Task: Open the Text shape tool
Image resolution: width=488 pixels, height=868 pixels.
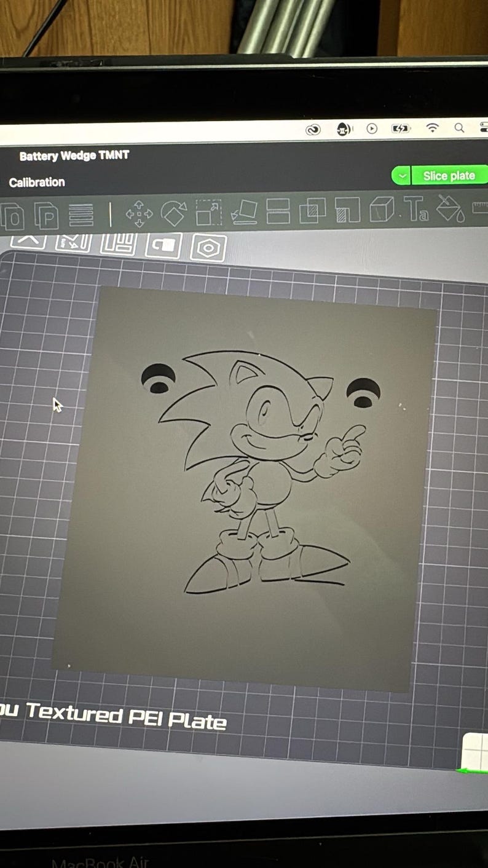Action: coord(415,210)
